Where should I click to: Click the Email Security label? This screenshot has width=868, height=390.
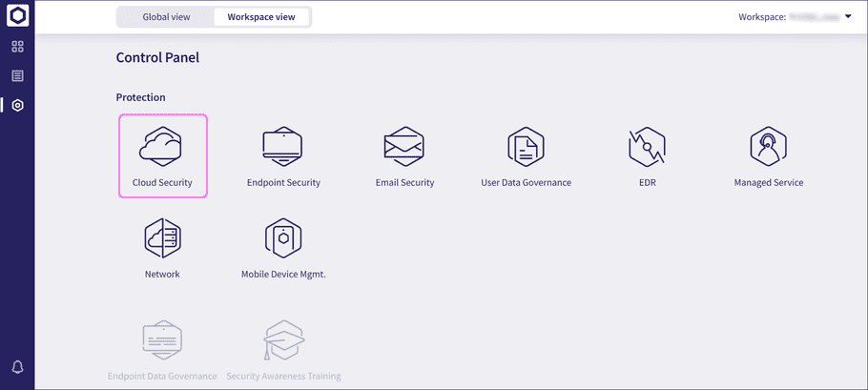404,182
